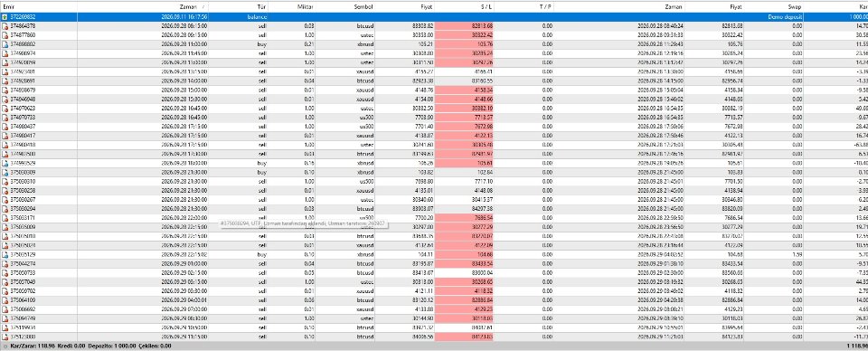Viewport: 868px width, 351px height.
Task: Click the Kredi: 0.00 summary text
Action: click(x=71, y=346)
